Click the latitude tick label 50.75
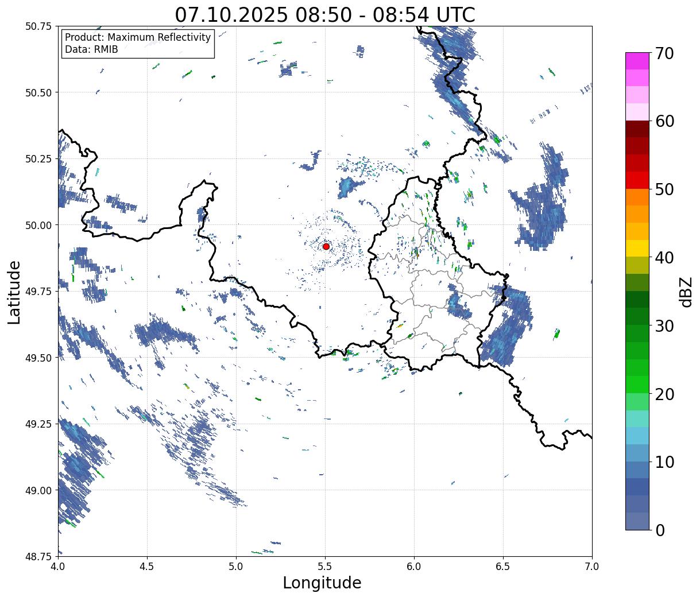Screen dimensions: 700x597 (38, 26)
